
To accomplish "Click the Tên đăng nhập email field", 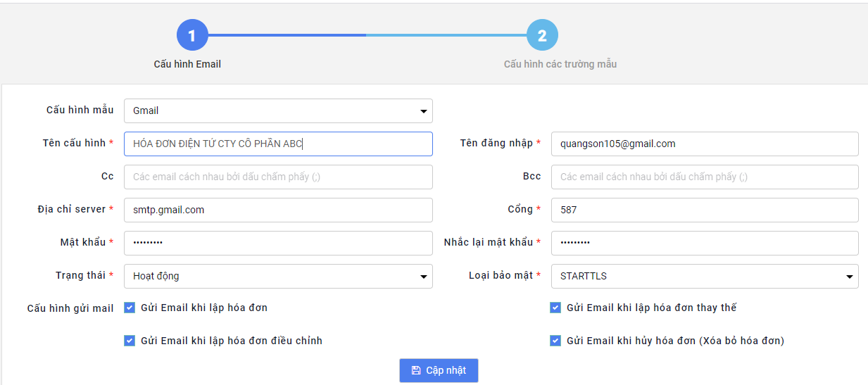I will point(705,144).
